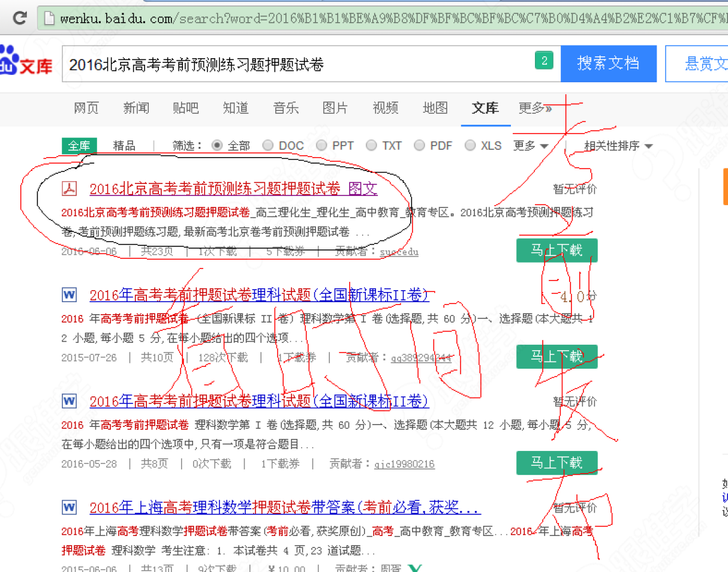Viewport: 728px width, 572px height.
Task: Click 马上下载 for the first result
Action: (x=556, y=250)
